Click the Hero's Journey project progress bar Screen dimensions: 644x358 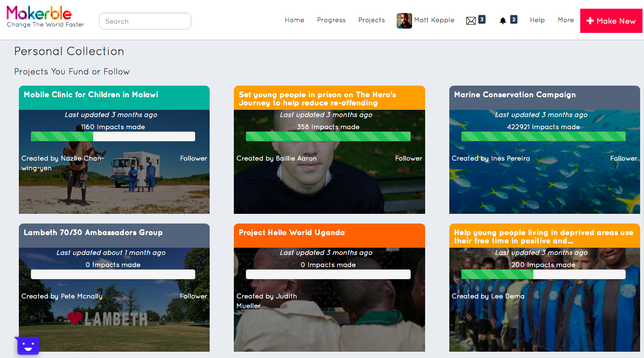(x=328, y=136)
